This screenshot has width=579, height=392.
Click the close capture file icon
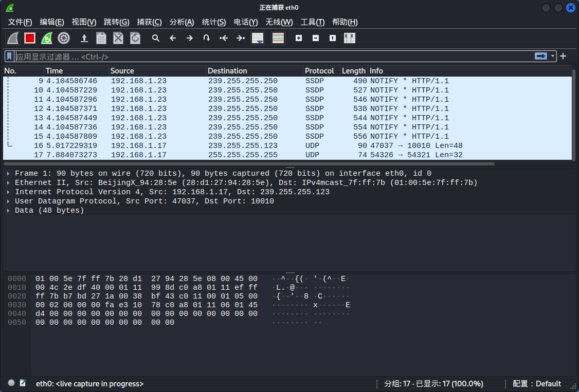point(118,38)
